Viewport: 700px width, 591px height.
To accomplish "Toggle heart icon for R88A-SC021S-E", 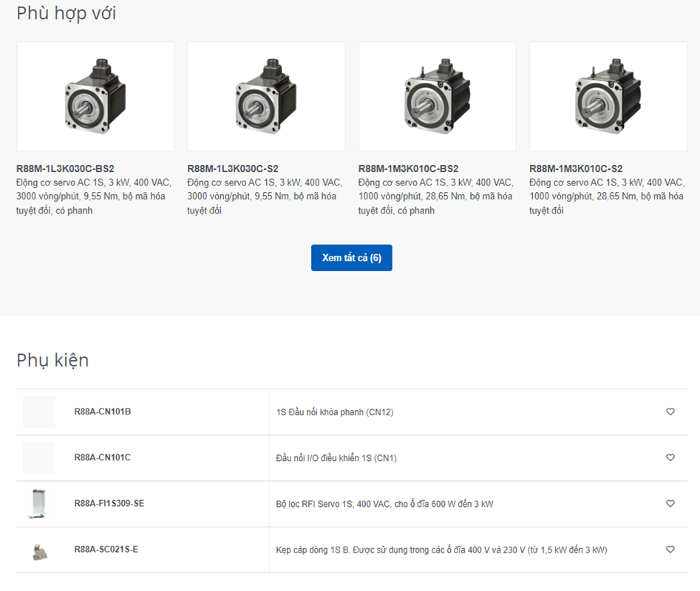I will 670,550.
